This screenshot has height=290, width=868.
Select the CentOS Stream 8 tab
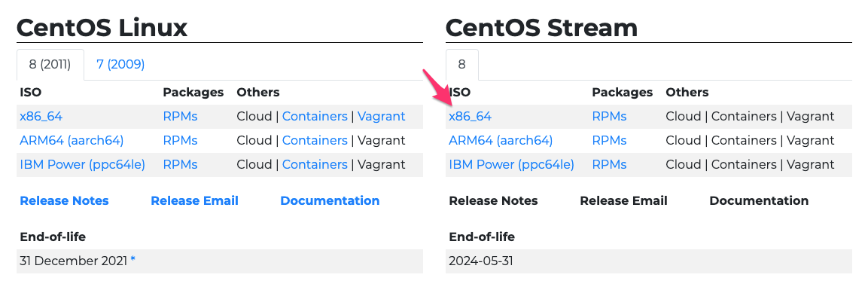[x=461, y=65]
